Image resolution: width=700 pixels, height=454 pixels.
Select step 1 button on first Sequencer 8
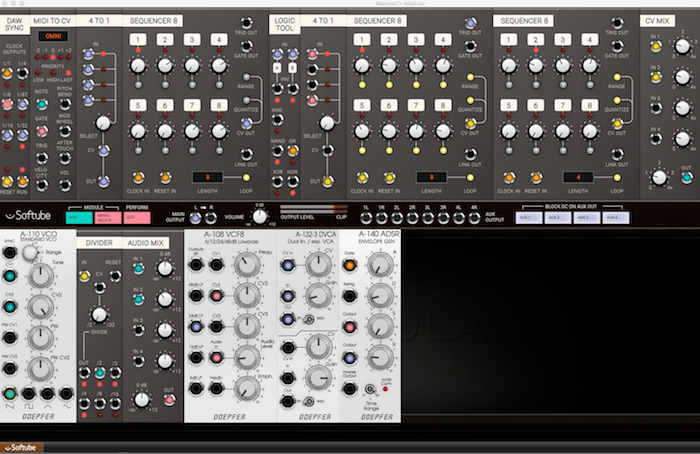(139, 40)
